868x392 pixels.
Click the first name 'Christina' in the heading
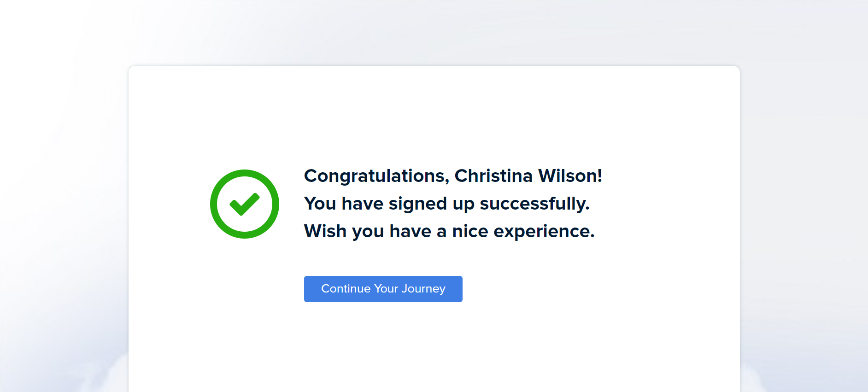coord(493,176)
